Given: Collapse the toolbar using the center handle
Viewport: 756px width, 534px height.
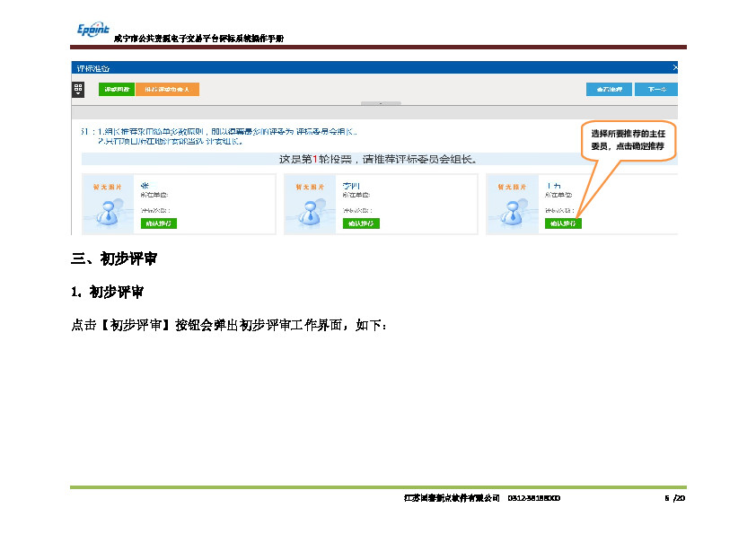Looking at the screenshot, I should pos(378,104).
